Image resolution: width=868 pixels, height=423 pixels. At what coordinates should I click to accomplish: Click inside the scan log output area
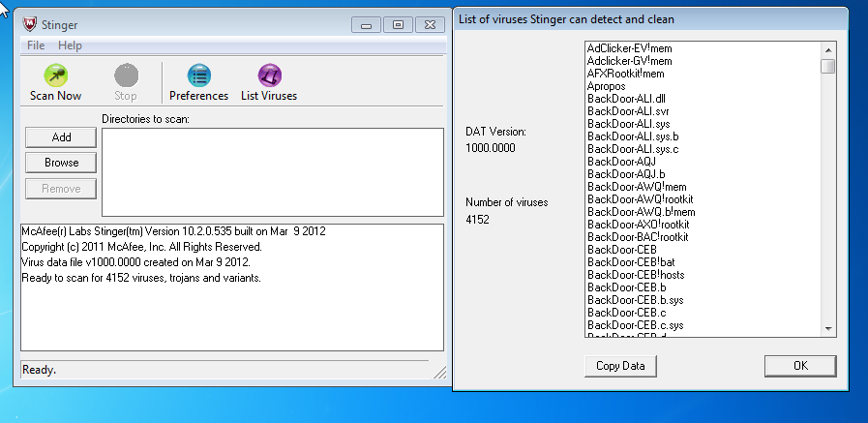click(232, 287)
